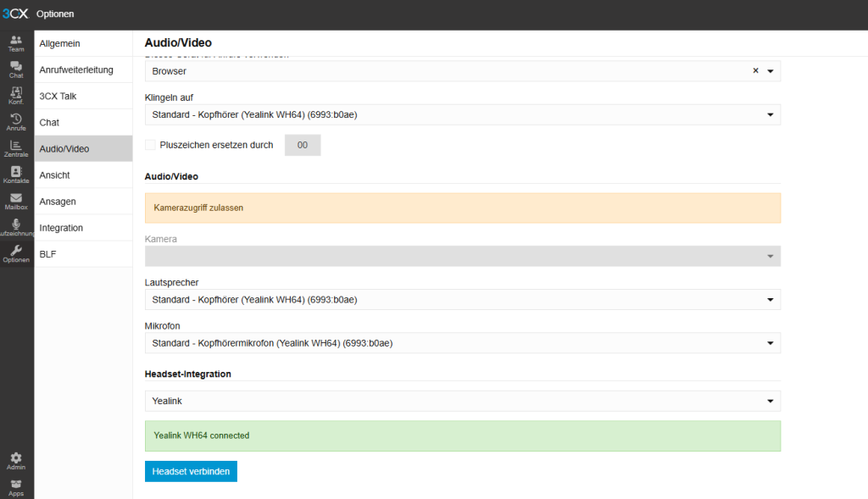Click the plus replacement 00 input field
This screenshot has width=868, height=499.
pos(303,146)
